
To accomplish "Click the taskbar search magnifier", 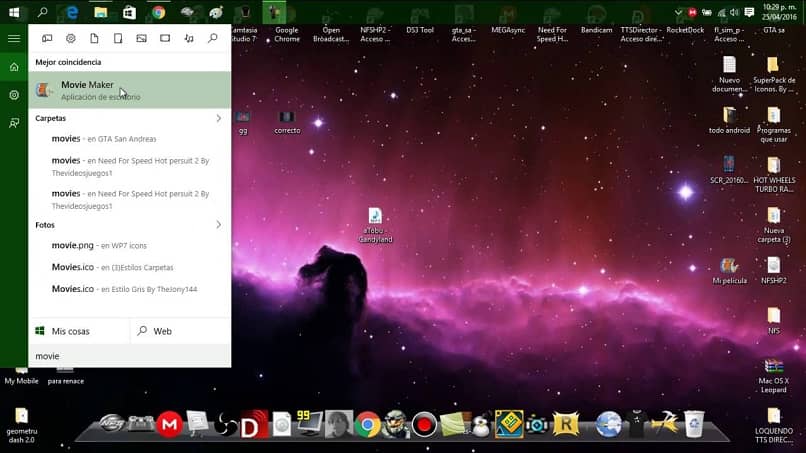I will (x=43, y=12).
